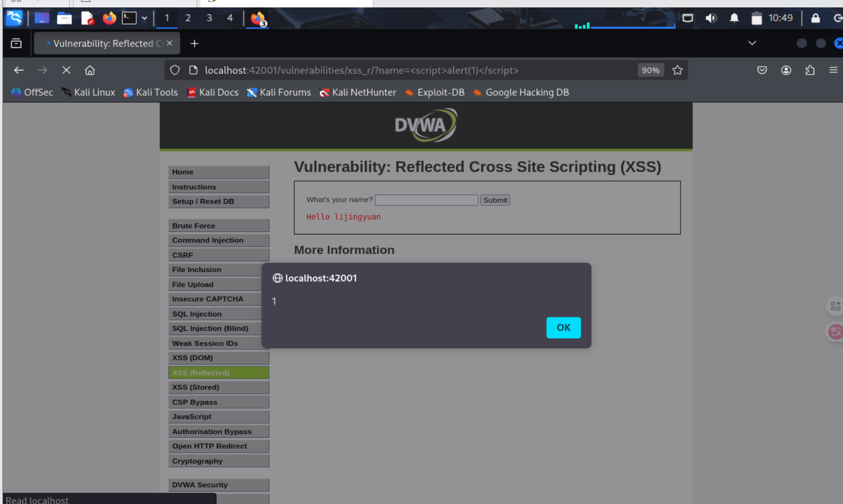The image size is (843, 504).
Task: Click the Save to Pocket icon
Action: pos(762,70)
